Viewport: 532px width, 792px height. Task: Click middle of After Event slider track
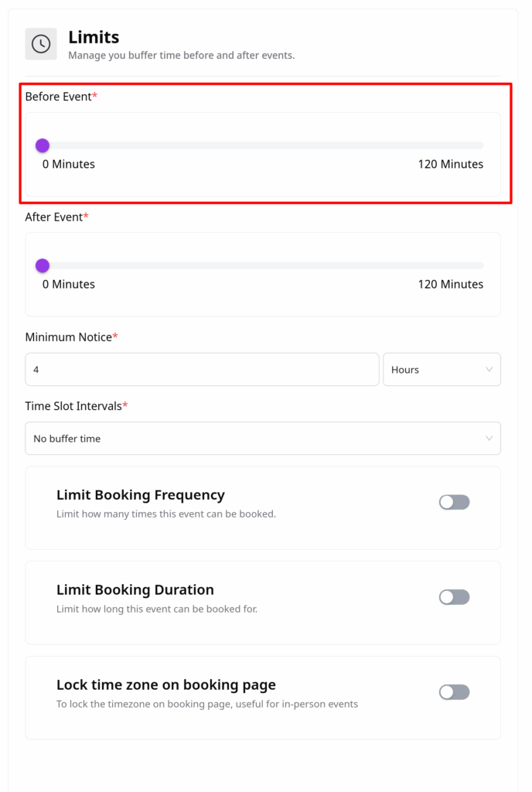point(263,265)
